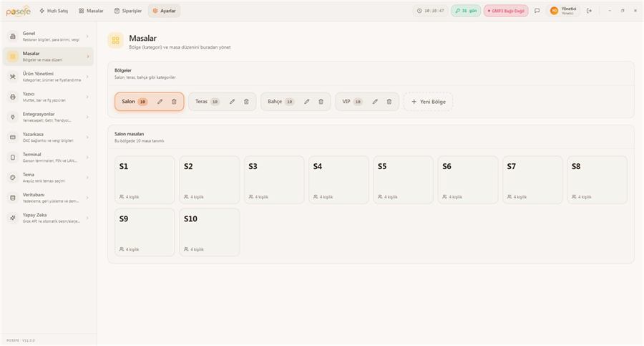Open the Veritabanı settings entry
Viewport: 644px width, 346px height.
(x=49, y=198)
